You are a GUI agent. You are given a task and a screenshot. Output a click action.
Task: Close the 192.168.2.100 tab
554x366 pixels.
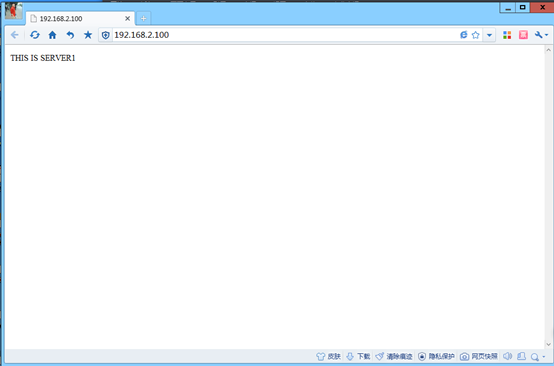pos(128,18)
